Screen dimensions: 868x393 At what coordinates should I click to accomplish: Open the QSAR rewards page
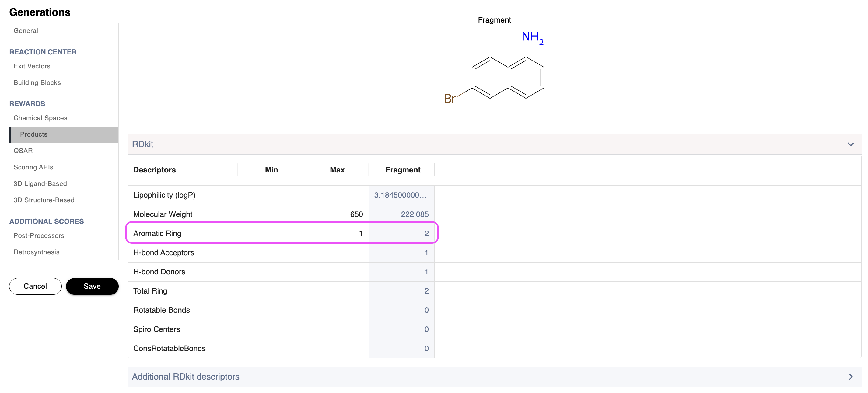click(x=23, y=151)
